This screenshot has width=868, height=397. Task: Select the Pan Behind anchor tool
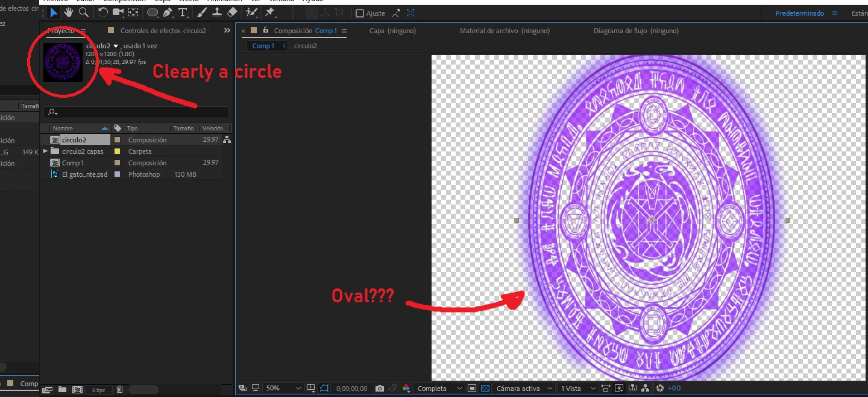[x=134, y=12]
